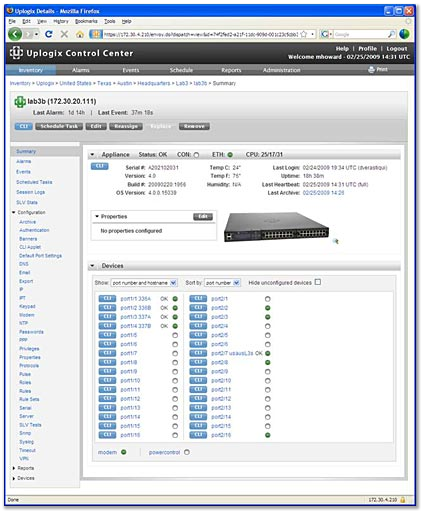The width and height of the screenshot is (425, 515).
Task: Open the Events tab
Action: point(131,70)
